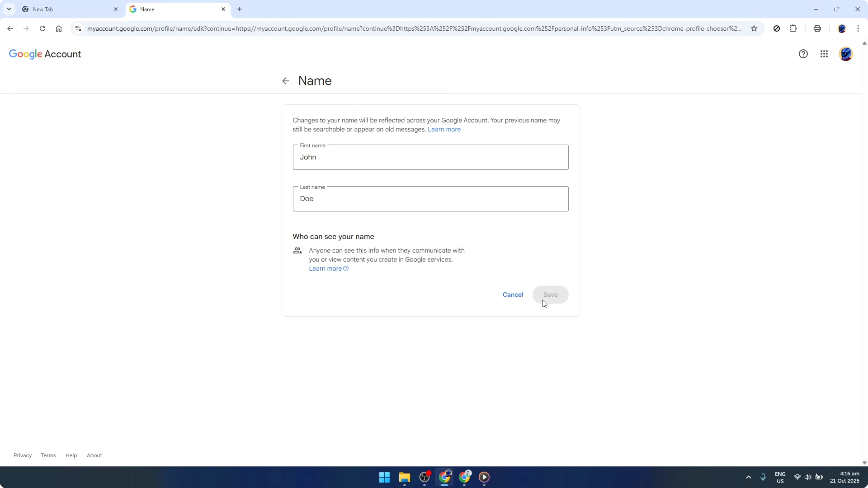This screenshot has width=868, height=488.
Task: Bookmark this page with the star icon
Action: tap(754, 29)
